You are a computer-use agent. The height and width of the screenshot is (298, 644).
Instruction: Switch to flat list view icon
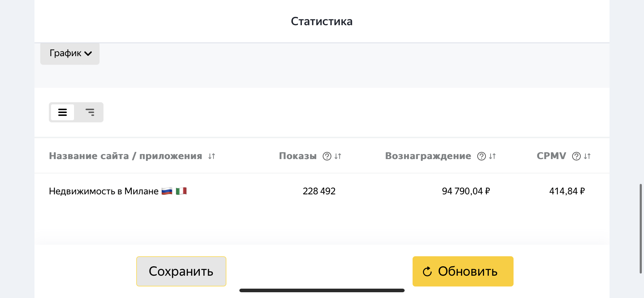pos(63,112)
